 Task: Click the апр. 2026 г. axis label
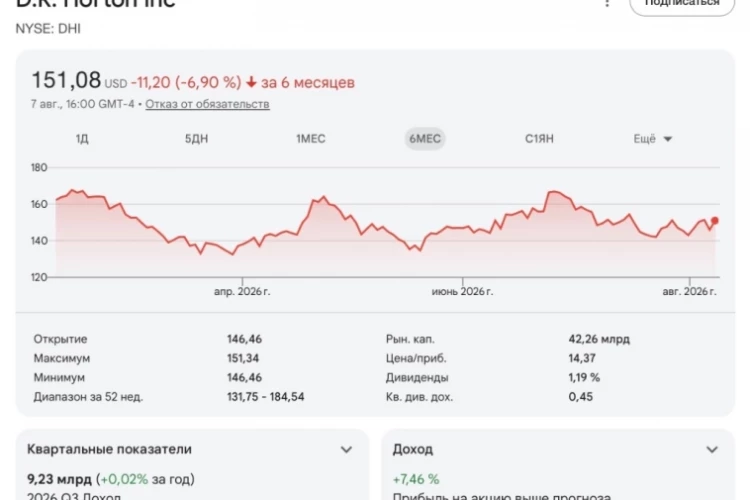(242, 291)
